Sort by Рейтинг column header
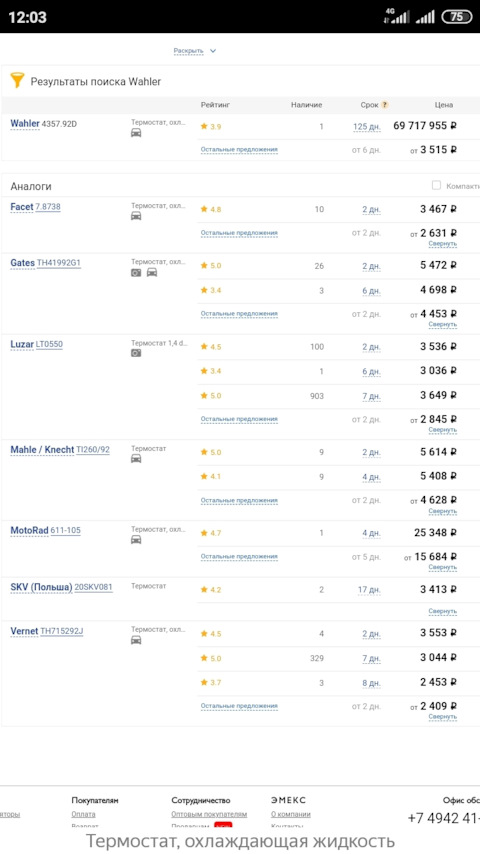 coord(215,105)
